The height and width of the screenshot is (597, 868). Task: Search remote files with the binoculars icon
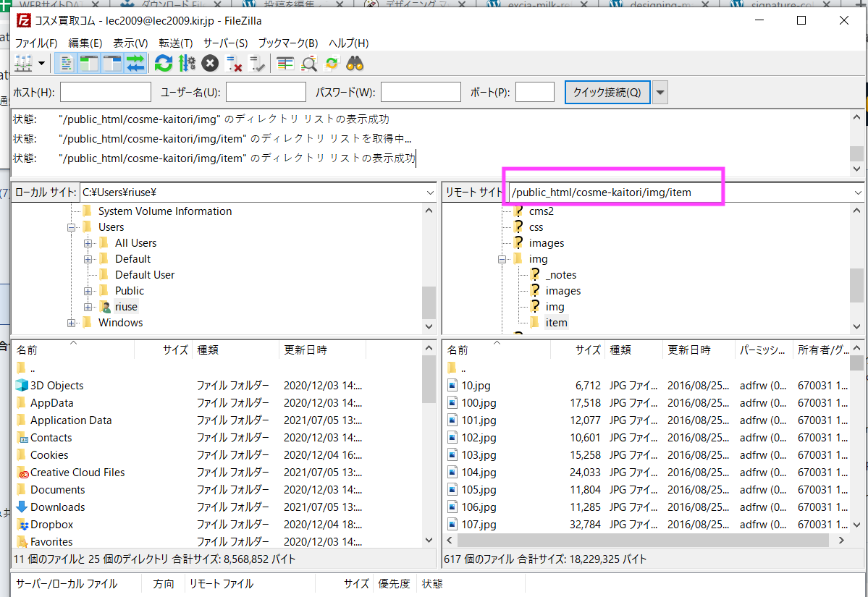(355, 64)
